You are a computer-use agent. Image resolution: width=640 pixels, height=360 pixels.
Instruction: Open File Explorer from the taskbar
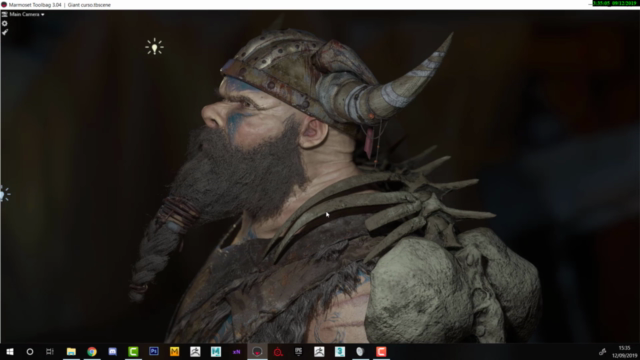coord(71,351)
